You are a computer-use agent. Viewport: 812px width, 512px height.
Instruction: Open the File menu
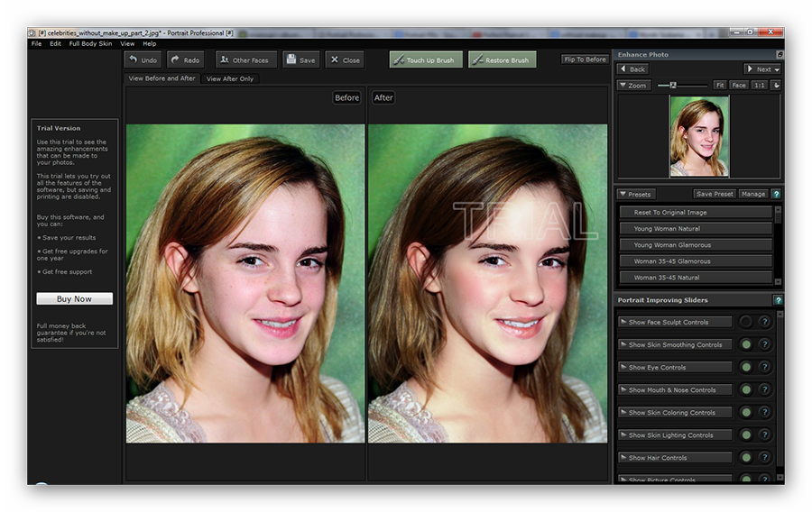tap(36, 43)
